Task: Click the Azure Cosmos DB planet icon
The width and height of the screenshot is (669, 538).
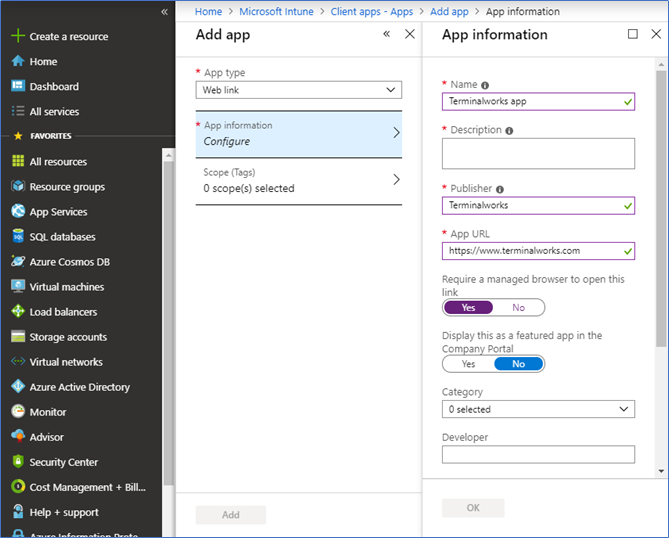Action: coord(18,261)
